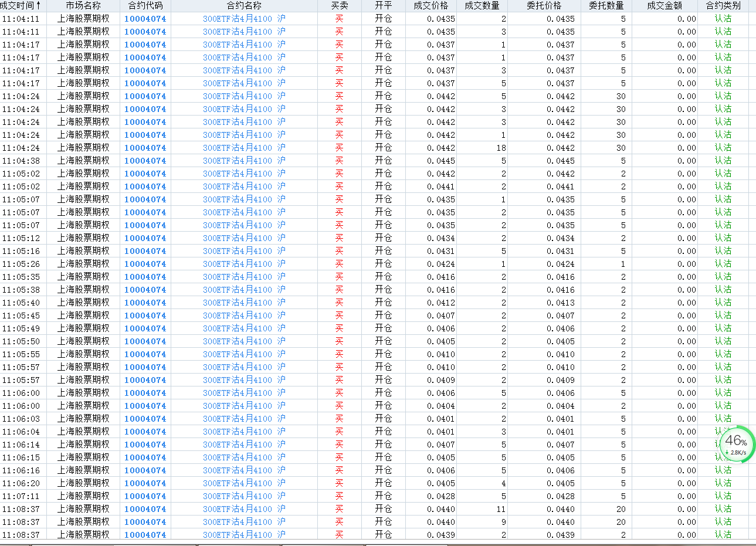Pick the time cell 11:06:14
The height and width of the screenshot is (546, 756).
[x=21, y=445]
